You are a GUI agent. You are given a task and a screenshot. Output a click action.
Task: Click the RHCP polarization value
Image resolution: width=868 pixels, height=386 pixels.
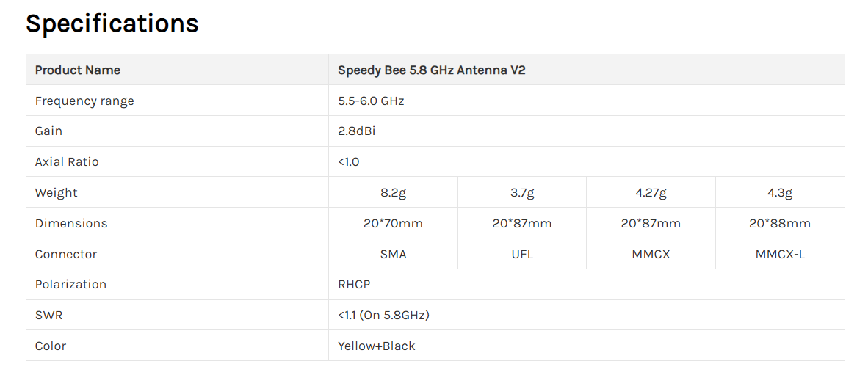click(x=354, y=284)
